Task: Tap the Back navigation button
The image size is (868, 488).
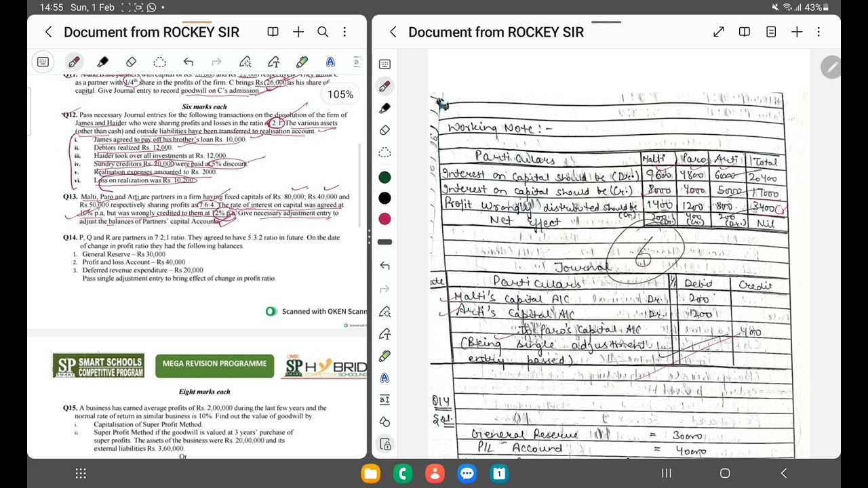Action: (784, 473)
